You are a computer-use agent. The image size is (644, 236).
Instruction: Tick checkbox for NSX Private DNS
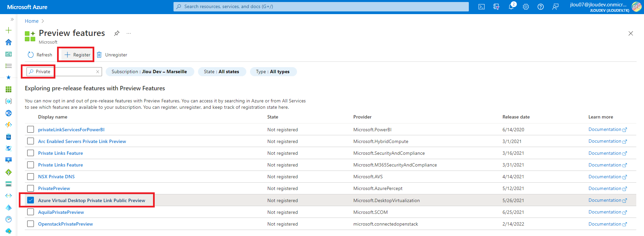point(31,177)
